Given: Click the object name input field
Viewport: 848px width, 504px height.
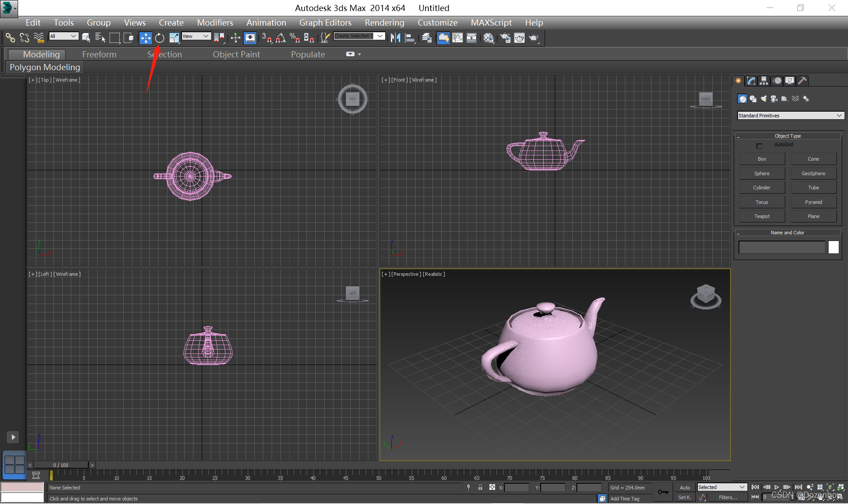Looking at the screenshot, I should 781,247.
